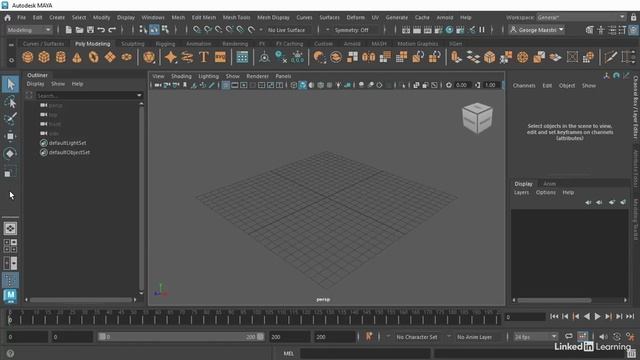Click the time range slider bar

[181, 337]
